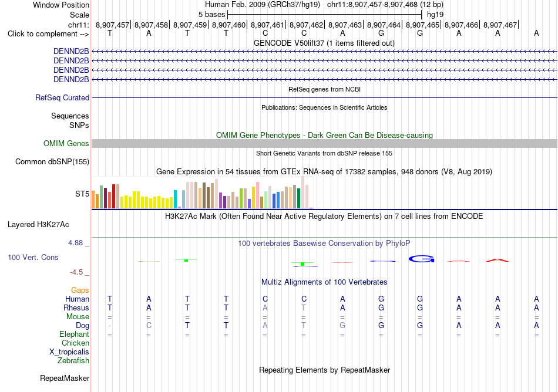The width and height of the screenshot is (558, 392).
Task: Click the 100 Vert. Cons label
Action: (x=33, y=257)
